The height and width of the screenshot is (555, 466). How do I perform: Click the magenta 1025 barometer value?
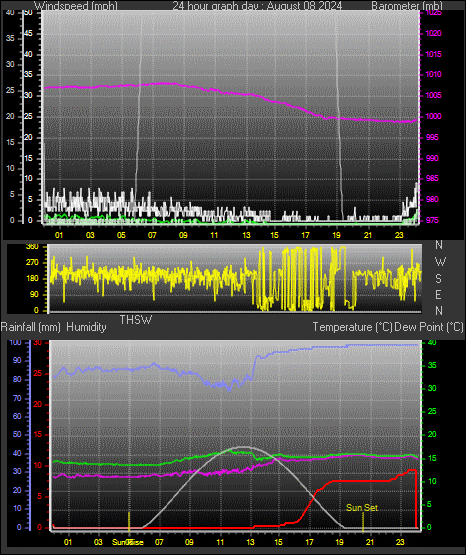tap(433, 12)
